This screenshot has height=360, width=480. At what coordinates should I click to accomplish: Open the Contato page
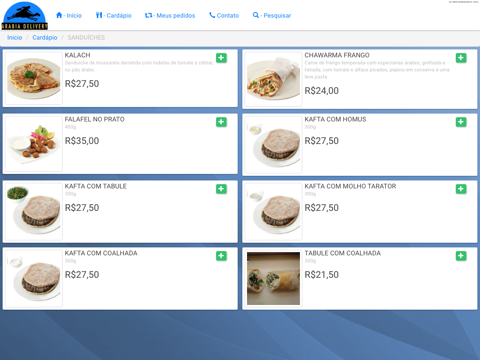(x=224, y=15)
